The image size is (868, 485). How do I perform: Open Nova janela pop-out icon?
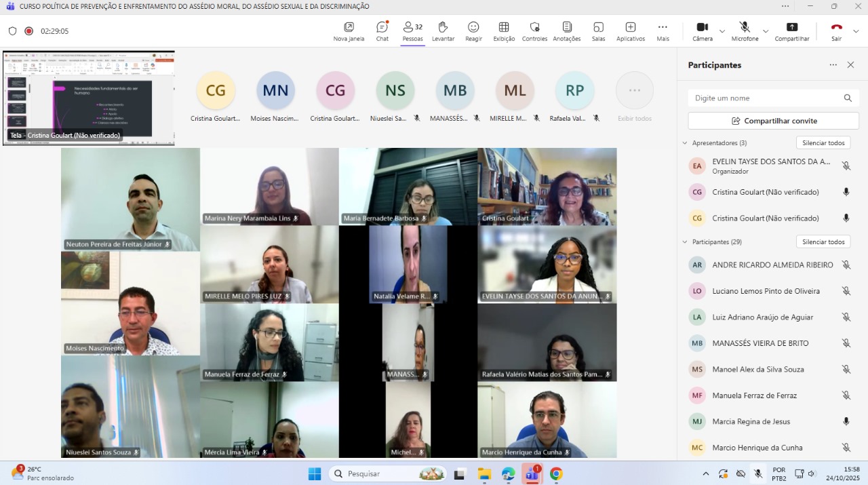(x=349, y=31)
